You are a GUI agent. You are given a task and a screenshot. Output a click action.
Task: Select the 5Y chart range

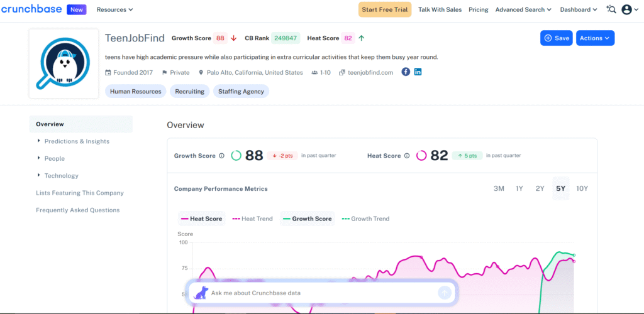pyautogui.click(x=560, y=189)
